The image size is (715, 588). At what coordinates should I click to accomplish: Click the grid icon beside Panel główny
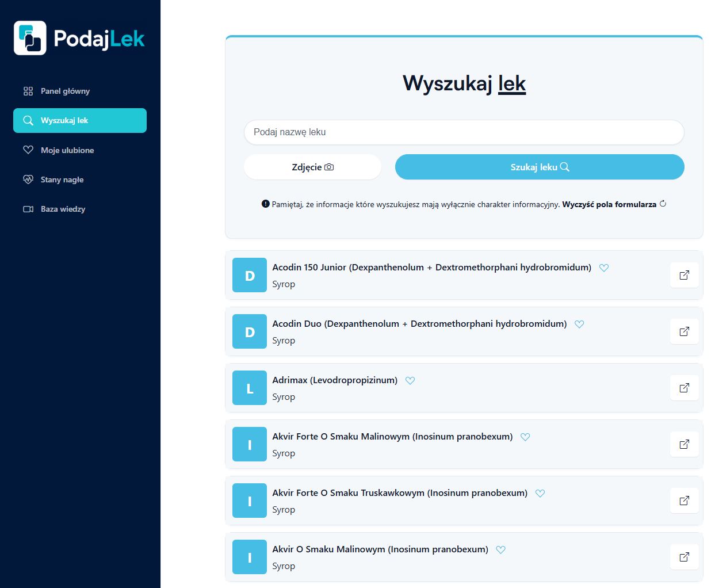coord(28,91)
